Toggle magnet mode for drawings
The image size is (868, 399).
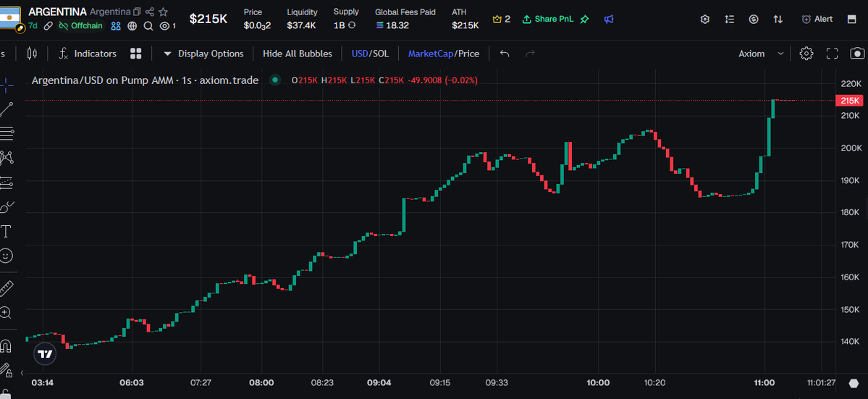(x=6, y=346)
